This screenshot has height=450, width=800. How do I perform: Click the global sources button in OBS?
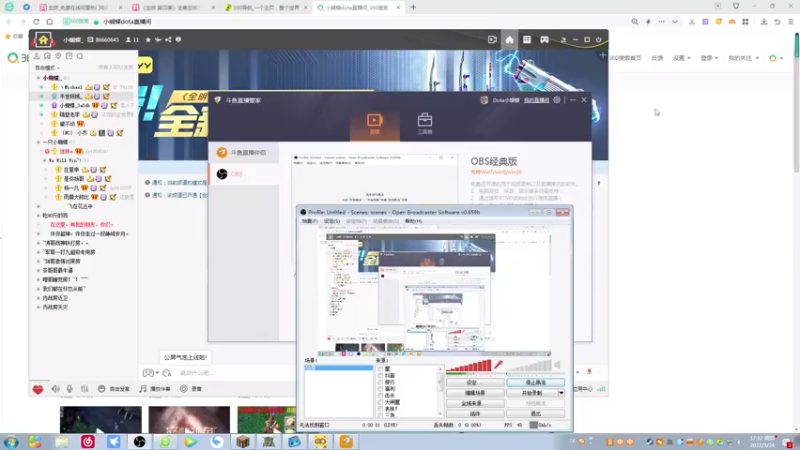click(475, 403)
